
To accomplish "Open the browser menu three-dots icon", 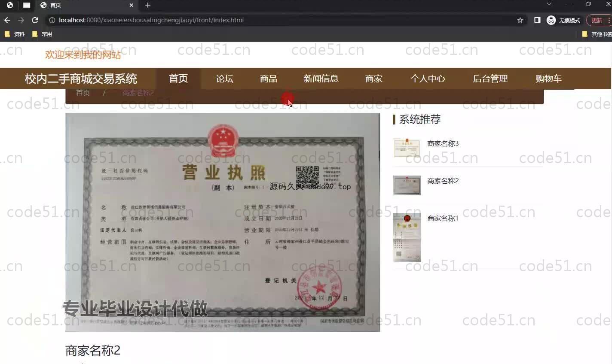I will pos(609,20).
